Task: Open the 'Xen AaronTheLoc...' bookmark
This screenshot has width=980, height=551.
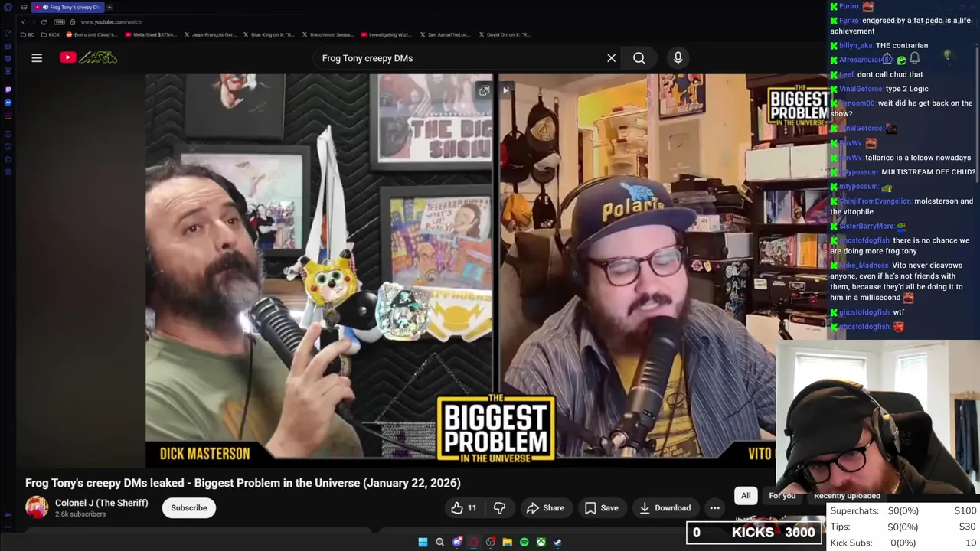Action: [446, 34]
